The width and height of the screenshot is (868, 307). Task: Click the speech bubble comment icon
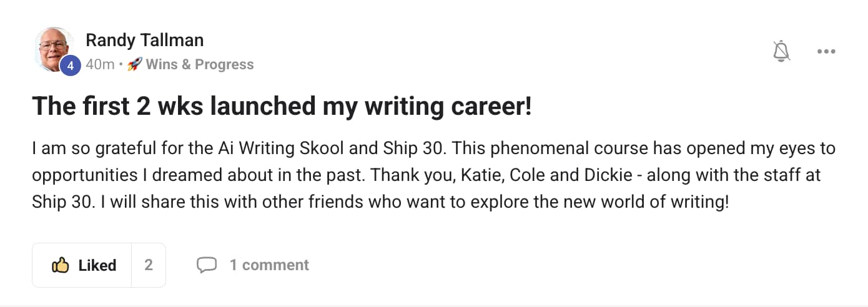pyautogui.click(x=207, y=265)
